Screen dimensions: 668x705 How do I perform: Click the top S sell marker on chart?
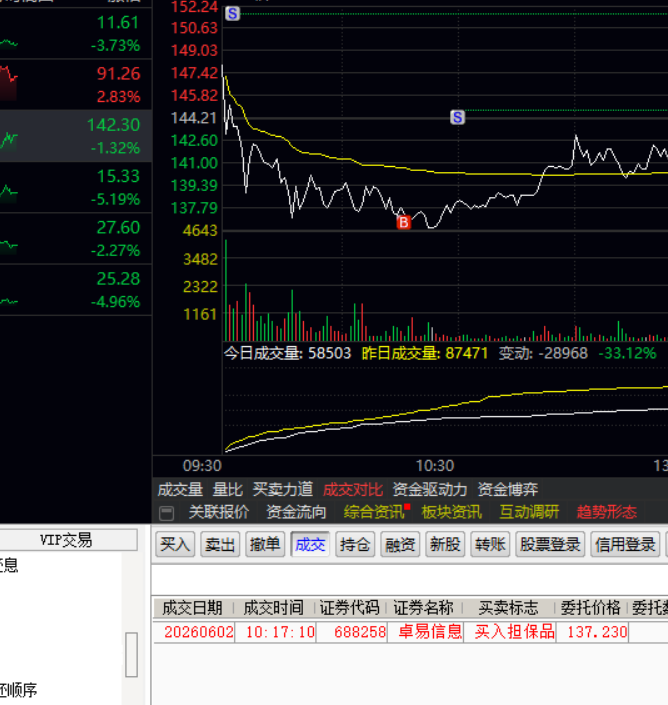pos(232,13)
